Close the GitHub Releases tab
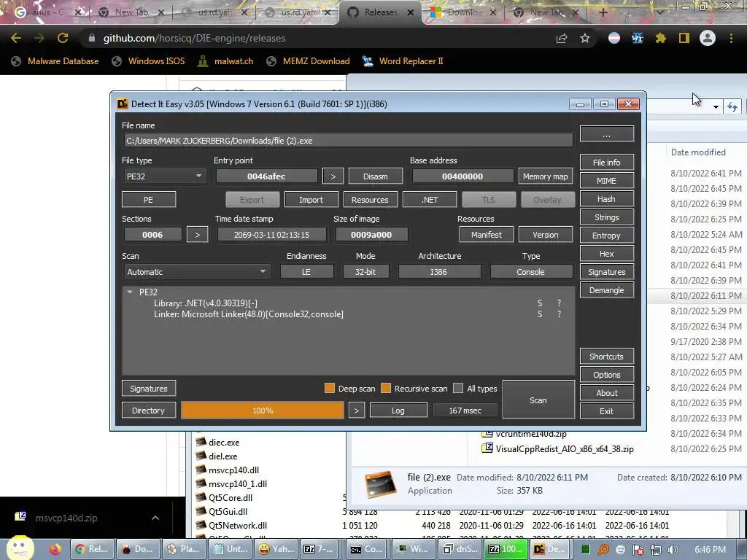 [411, 12]
